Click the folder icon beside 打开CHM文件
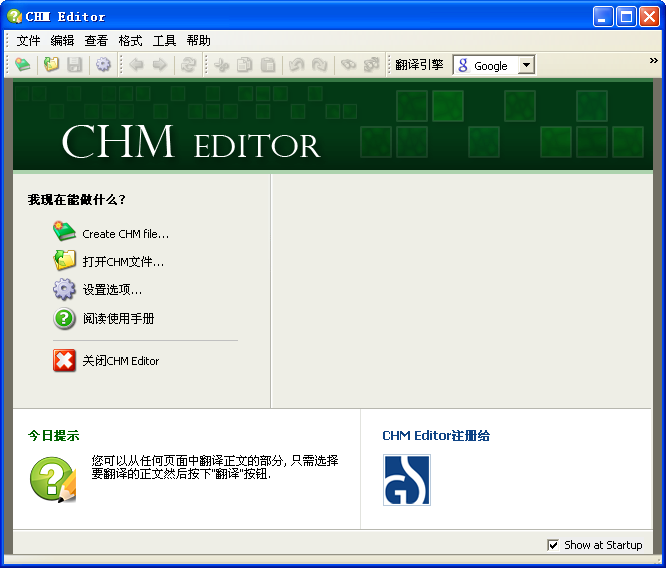666x568 pixels. pyautogui.click(x=64, y=260)
